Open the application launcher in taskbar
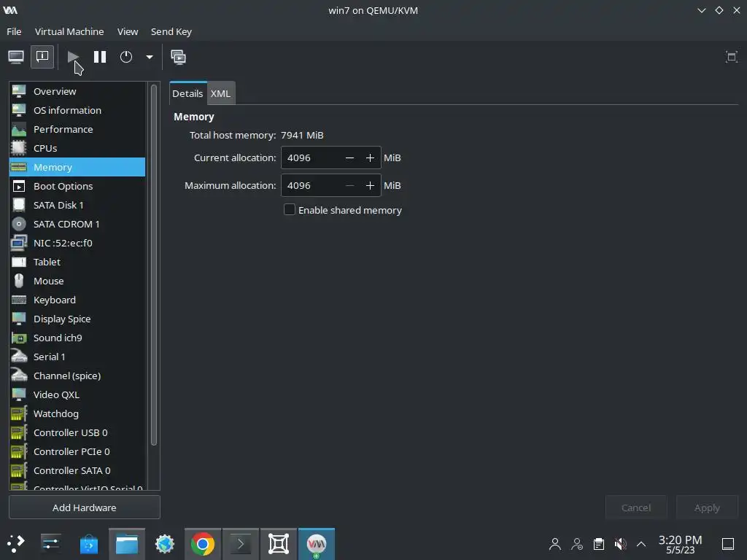 pos(16,544)
